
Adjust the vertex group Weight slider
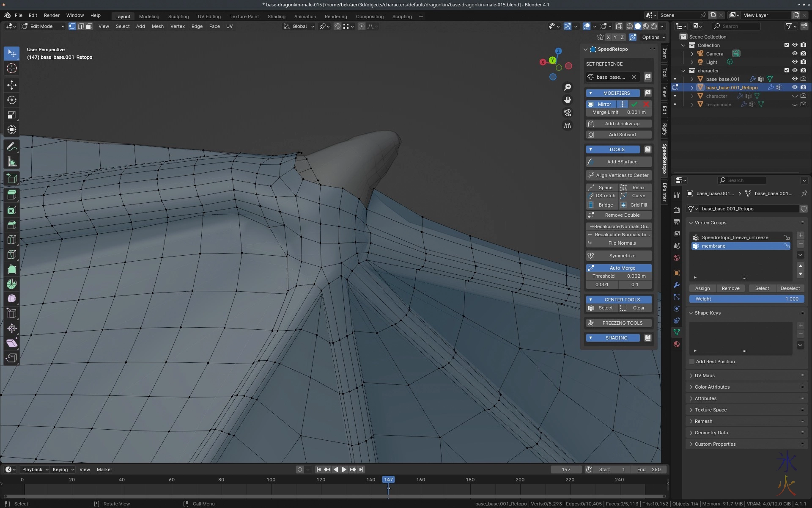[746, 299]
